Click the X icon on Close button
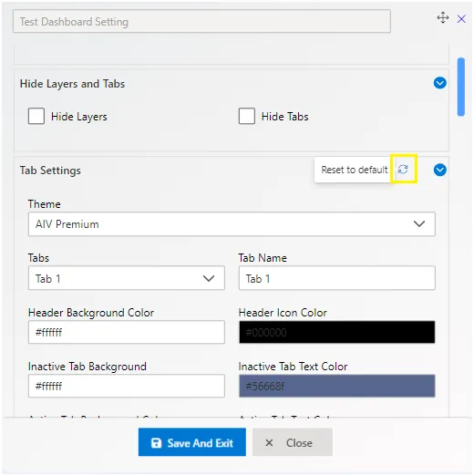 [269, 442]
